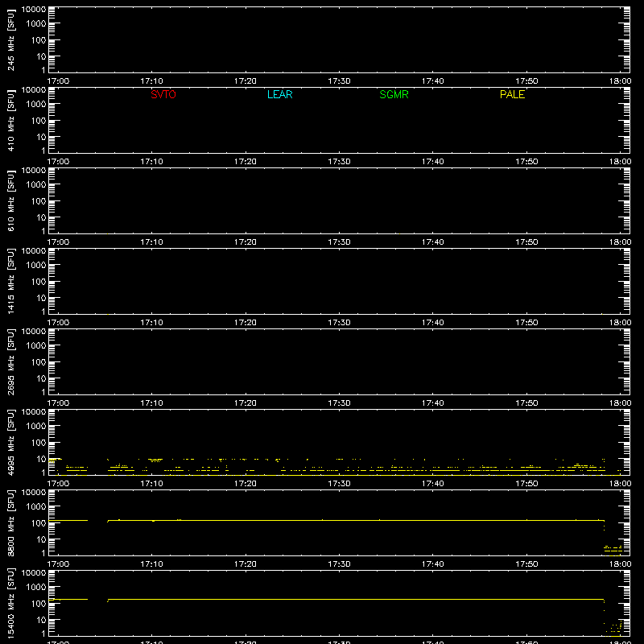The width and height of the screenshot is (644, 644).
Task: Select the 1415 MHz [SFU] axis title
Action: point(11,281)
